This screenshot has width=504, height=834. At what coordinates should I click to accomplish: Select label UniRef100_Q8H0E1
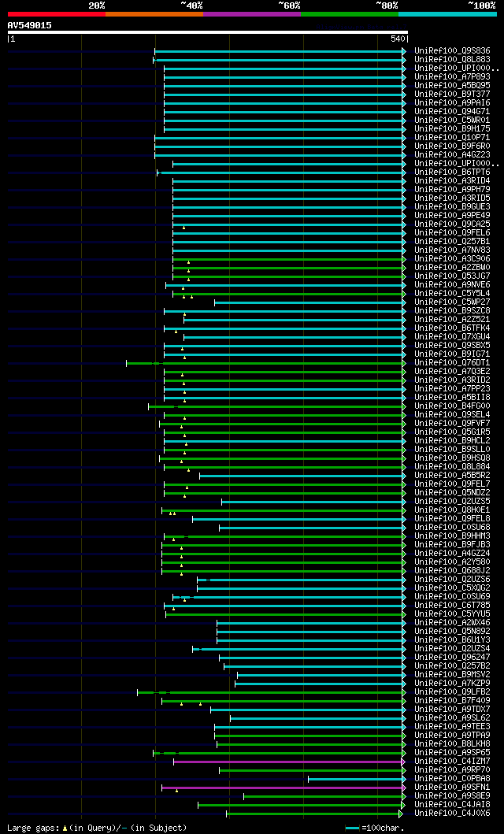pos(453,510)
